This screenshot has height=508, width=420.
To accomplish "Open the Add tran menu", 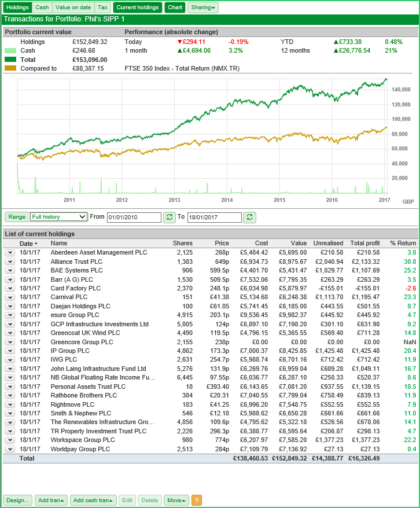I will click(x=51, y=500).
